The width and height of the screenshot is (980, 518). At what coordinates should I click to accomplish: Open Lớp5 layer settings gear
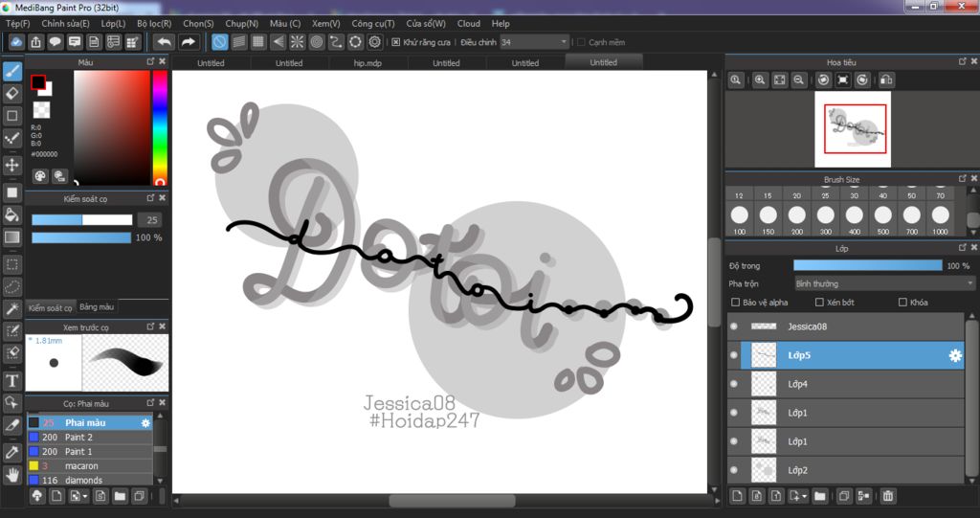955,355
